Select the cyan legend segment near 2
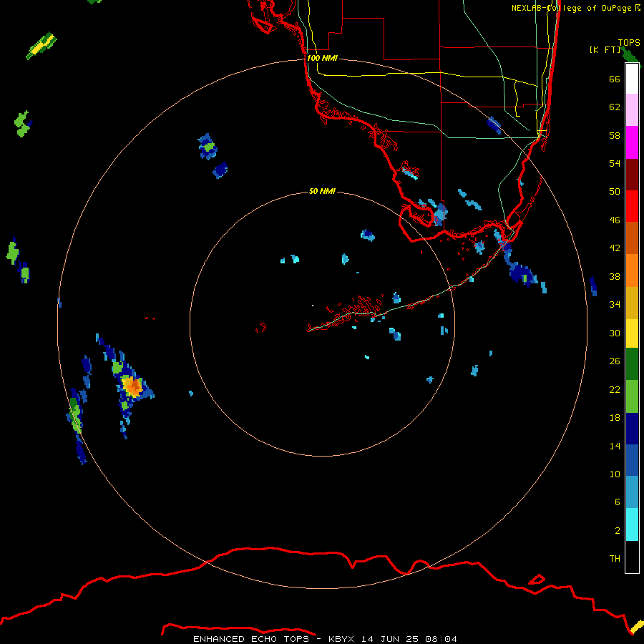 click(632, 525)
